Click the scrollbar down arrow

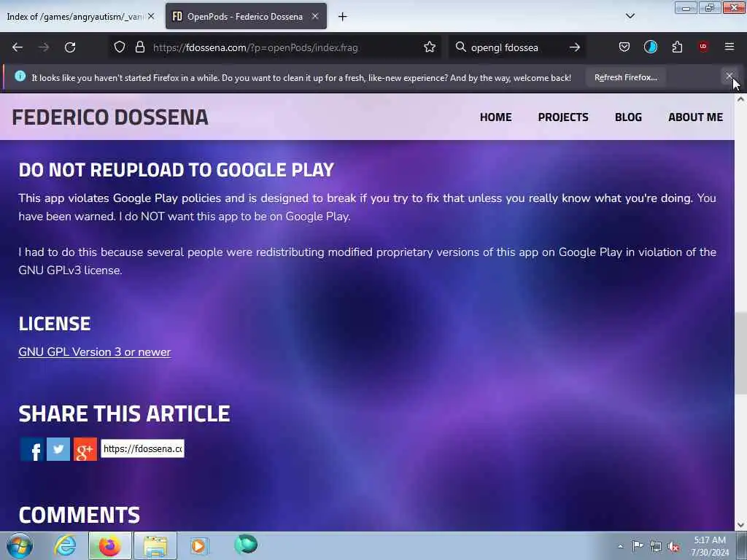[x=740, y=525]
